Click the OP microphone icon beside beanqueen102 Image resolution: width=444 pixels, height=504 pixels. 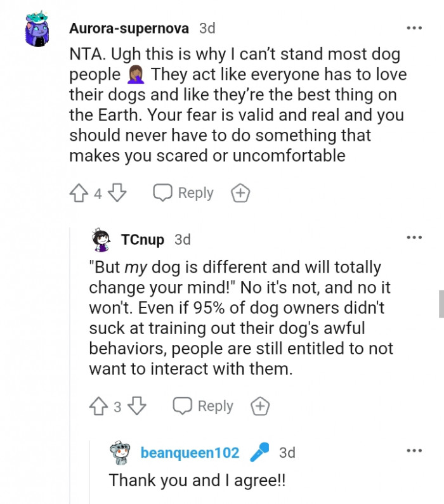259,453
